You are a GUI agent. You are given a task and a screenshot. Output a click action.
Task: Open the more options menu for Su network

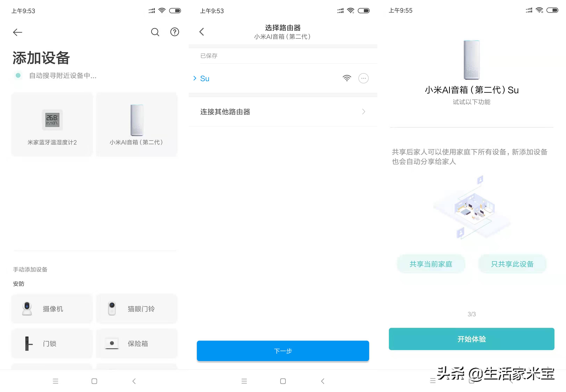363,78
